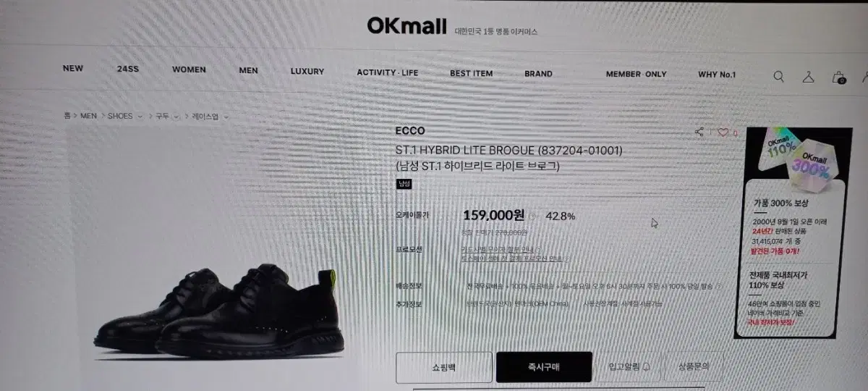The height and width of the screenshot is (391, 868).
Task: Click the share icon beside ECCO
Action: pos(699,132)
